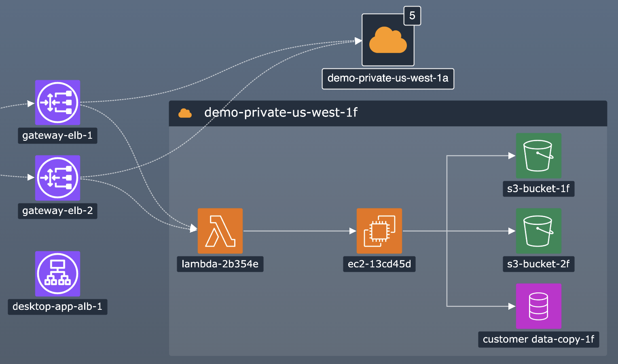Image resolution: width=618 pixels, height=364 pixels.
Task: Click the demo-private-us-west-1a label
Action: [x=387, y=78]
